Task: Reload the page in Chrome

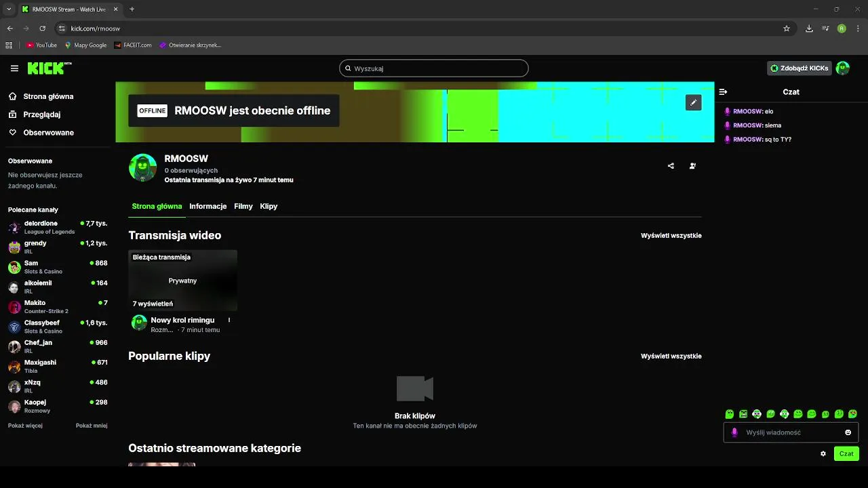Action: [x=42, y=28]
